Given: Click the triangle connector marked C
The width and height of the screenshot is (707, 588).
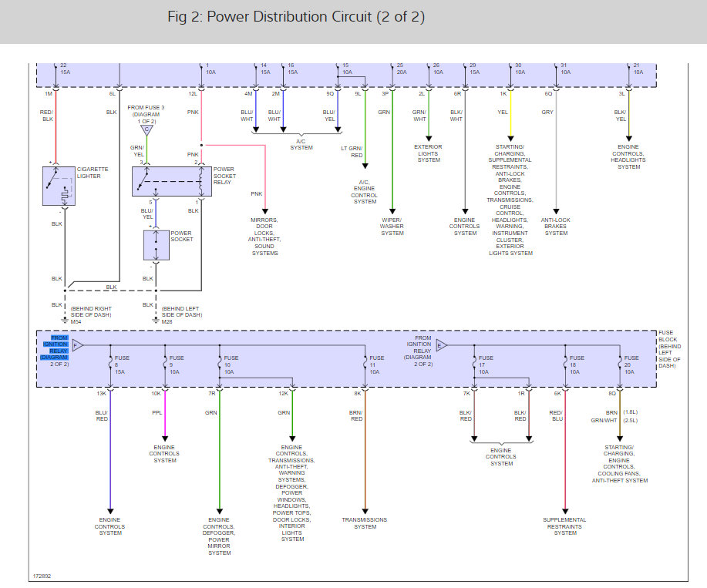Looking at the screenshot, I should pos(146,129).
